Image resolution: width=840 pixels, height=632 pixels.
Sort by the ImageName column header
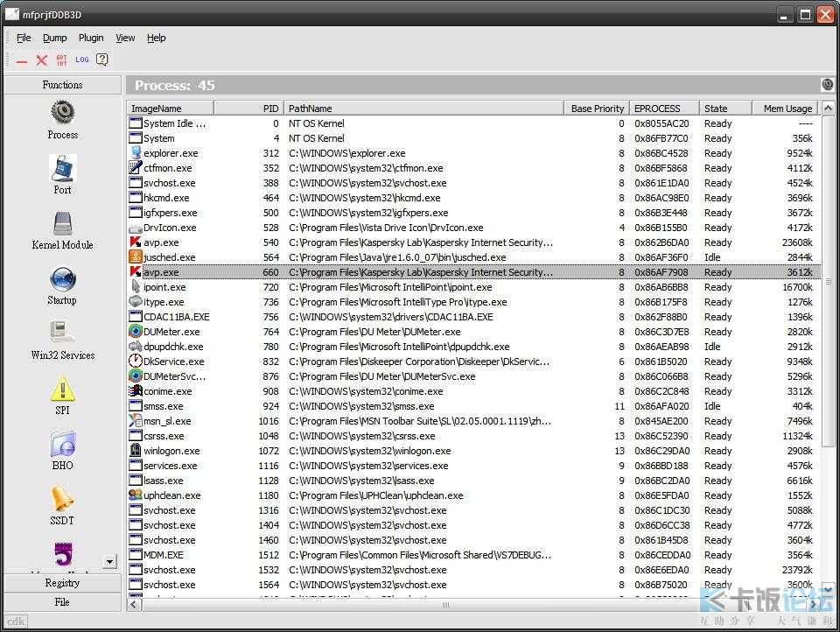pos(171,109)
